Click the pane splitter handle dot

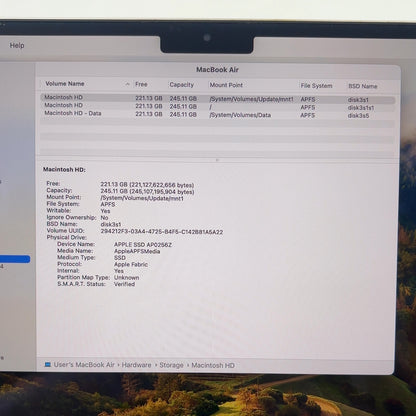217,160
